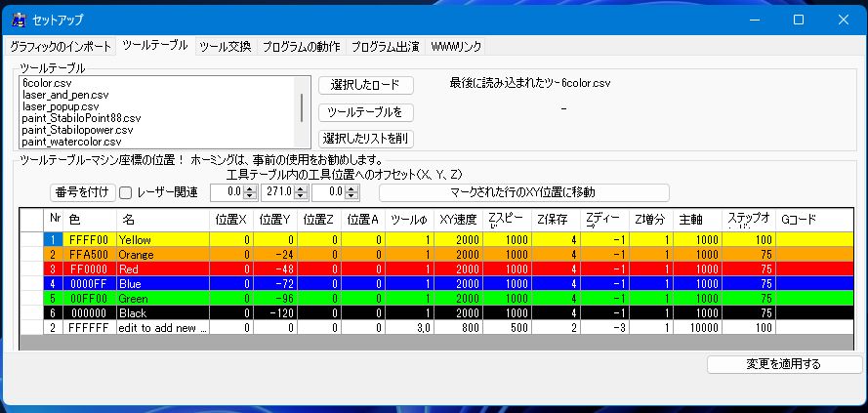Decrease the Y offset 271.0 stepper
868x413 pixels.
(301, 196)
